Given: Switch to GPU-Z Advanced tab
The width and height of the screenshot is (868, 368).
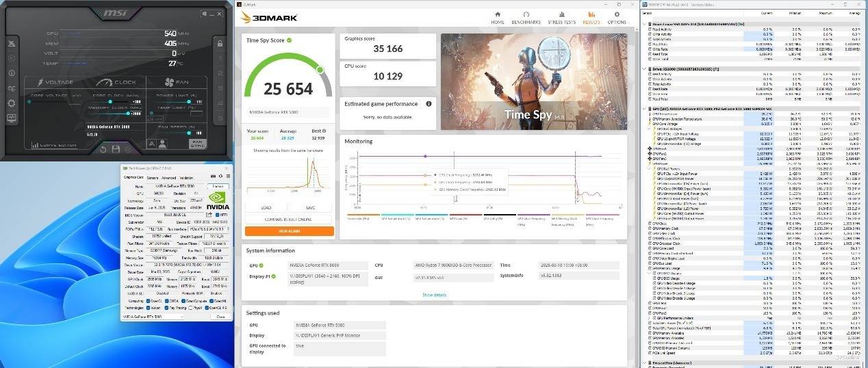Looking at the screenshot, I should point(168,178).
